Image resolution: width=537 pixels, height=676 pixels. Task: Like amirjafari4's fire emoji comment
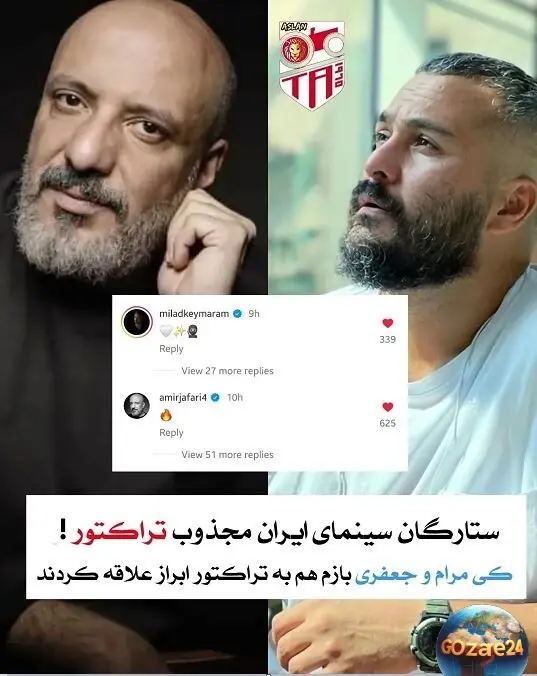388,407
